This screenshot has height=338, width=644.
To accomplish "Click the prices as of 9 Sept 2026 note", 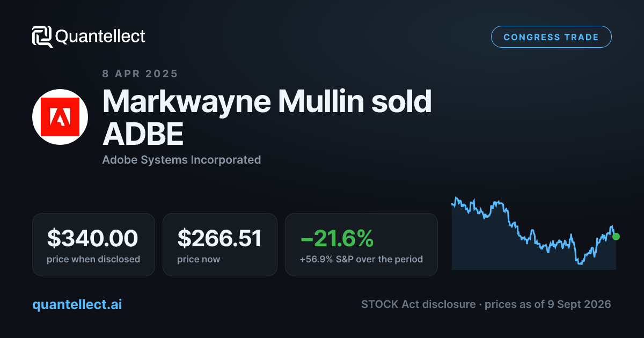I will [548, 304].
